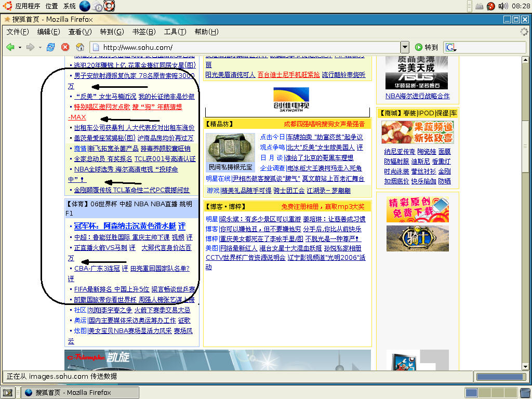Click the 骑士 game banner image

click(418, 238)
